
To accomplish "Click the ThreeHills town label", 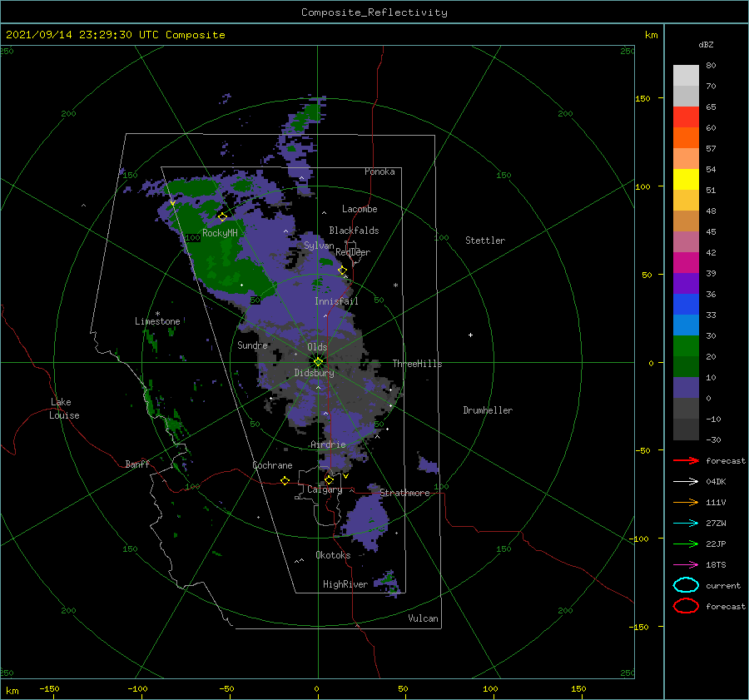I will [x=417, y=364].
